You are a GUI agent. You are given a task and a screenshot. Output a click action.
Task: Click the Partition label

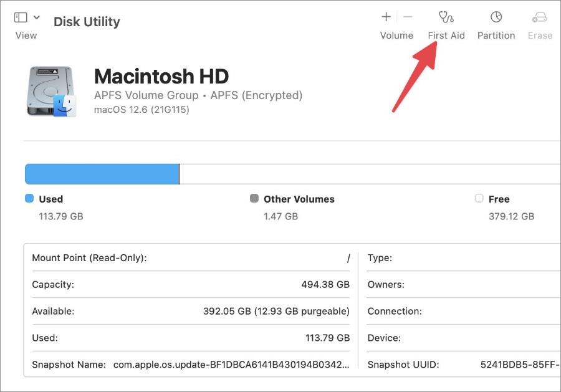(x=496, y=36)
